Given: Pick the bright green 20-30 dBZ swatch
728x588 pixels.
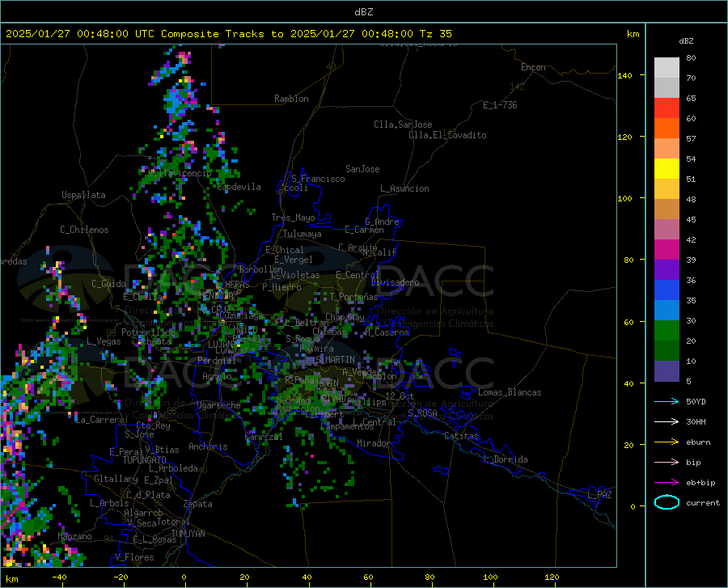Looking at the screenshot, I should (x=667, y=331).
